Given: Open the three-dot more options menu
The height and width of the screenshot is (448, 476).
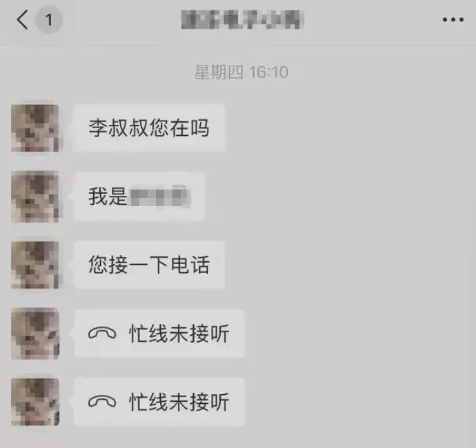Looking at the screenshot, I should 453,20.
